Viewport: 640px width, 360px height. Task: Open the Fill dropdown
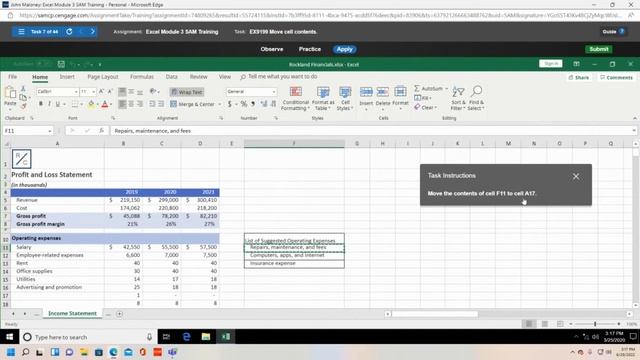pyautogui.click(x=423, y=98)
